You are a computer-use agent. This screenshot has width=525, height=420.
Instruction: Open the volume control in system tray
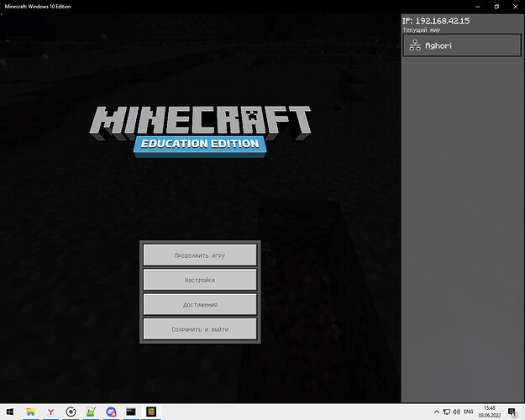(x=458, y=412)
